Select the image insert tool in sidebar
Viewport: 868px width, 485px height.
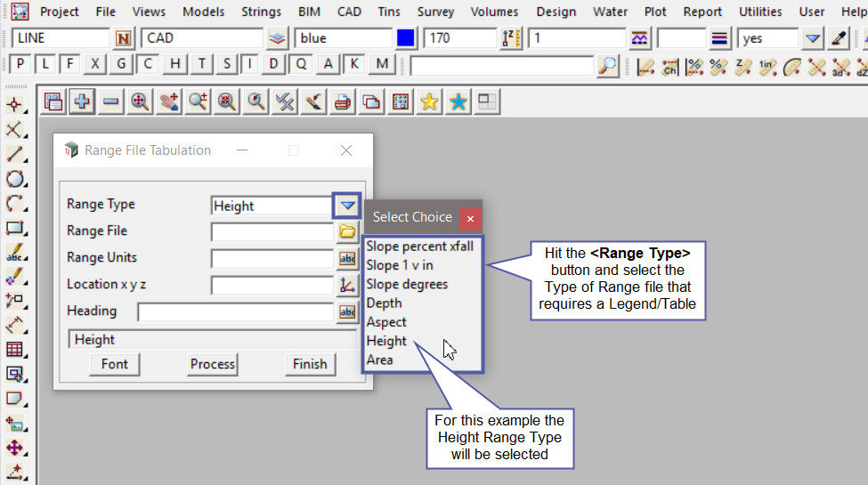pos(15,424)
